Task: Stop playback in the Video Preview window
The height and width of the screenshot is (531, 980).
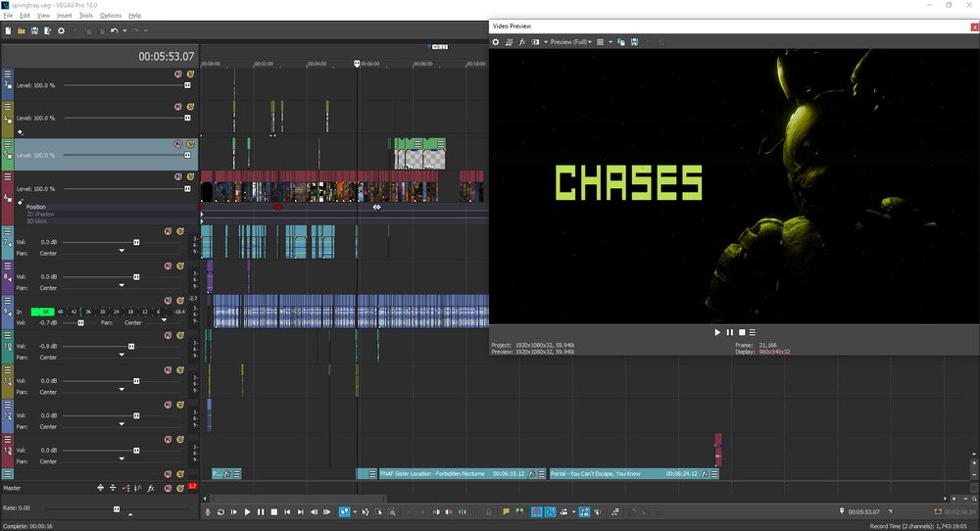Action: (x=742, y=332)
